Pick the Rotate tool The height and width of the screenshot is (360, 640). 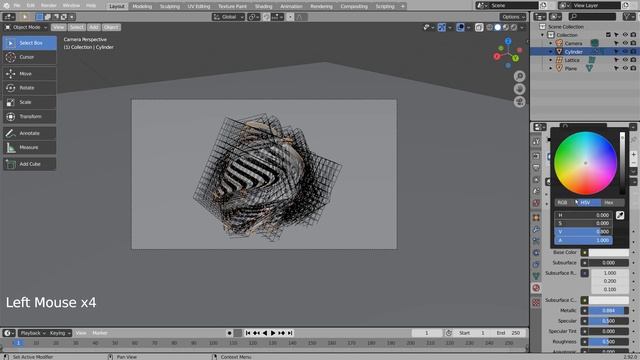[x=29, y=88]
